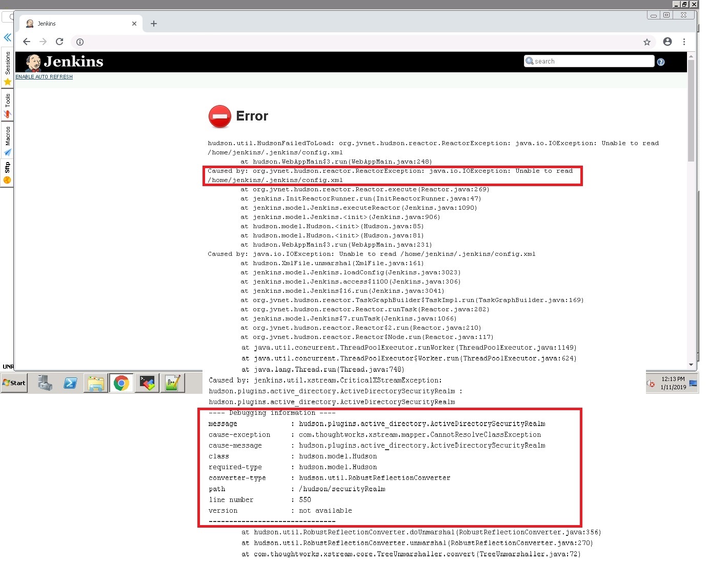728x562 pixels.
Task: Open Server Manager from the taskbar
Action: click(x=45, y=383)
